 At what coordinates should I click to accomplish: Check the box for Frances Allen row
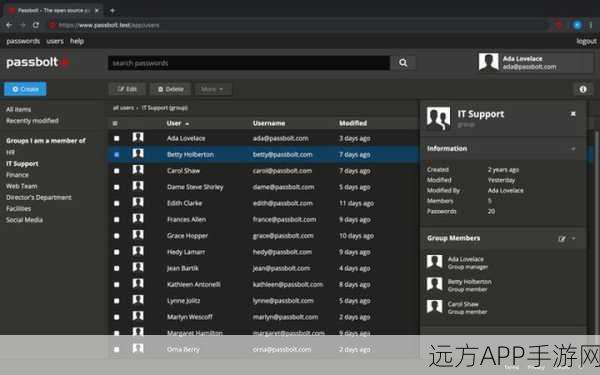click(x=117, y=220)
